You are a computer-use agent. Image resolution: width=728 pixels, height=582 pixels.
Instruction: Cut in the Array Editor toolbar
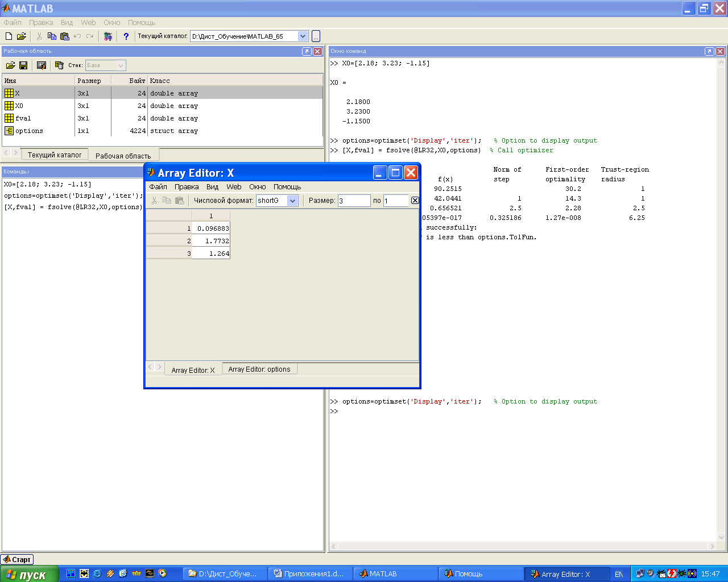[x=154, y=201]
